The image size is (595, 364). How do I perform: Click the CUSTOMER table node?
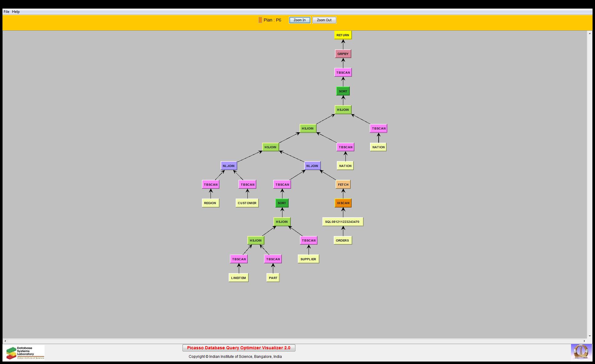[247, 203]
